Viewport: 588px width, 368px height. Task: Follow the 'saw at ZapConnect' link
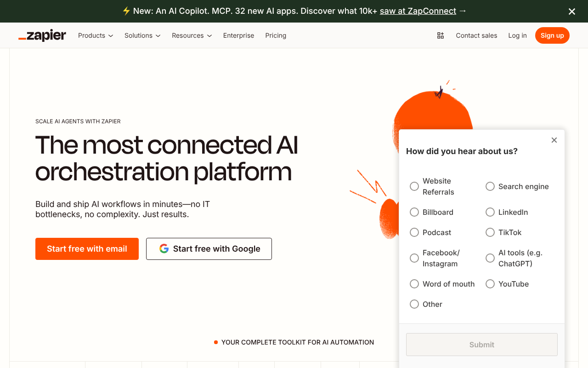(x=418, y=11)
